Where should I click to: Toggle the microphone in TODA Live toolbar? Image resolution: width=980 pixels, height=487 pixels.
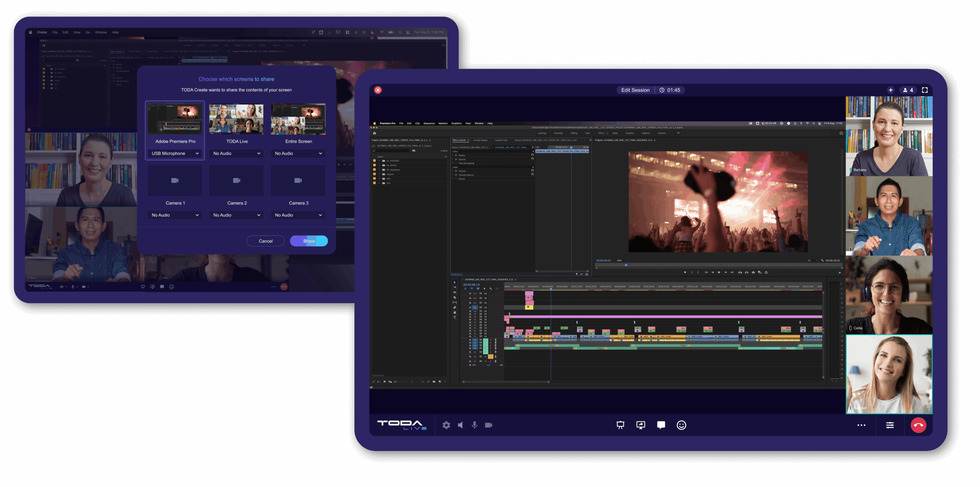click(474, 425)
